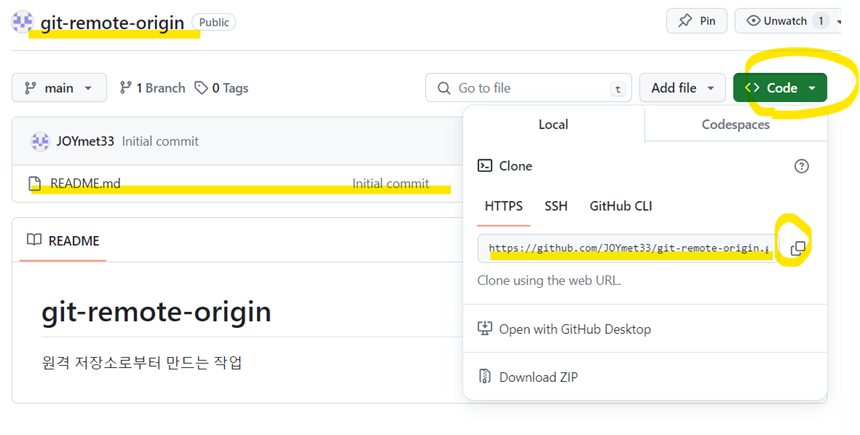860x435 pixels.
Task: Open the main branch selector dropdown
Action: pos(59,88)
